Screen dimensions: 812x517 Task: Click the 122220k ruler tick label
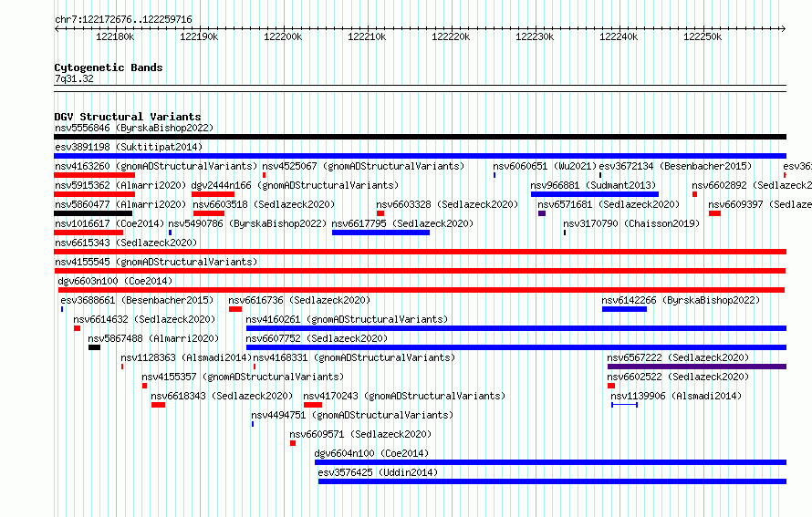[451, 36]
